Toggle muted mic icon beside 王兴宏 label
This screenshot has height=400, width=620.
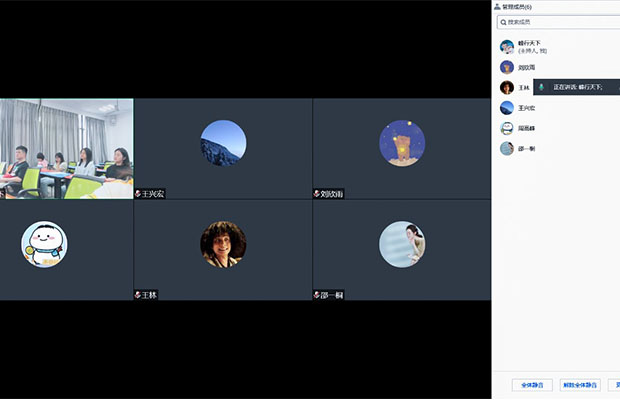[138, 194]
